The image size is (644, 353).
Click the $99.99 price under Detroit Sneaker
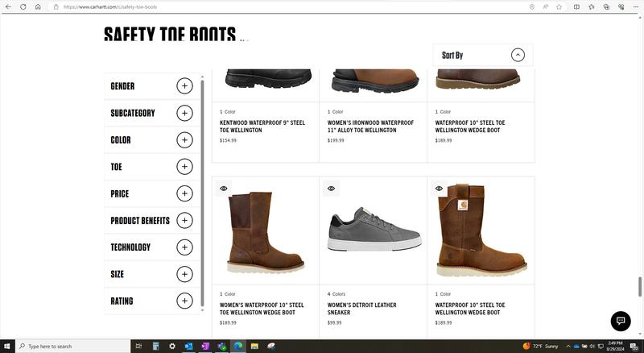[x=334, y=322]
